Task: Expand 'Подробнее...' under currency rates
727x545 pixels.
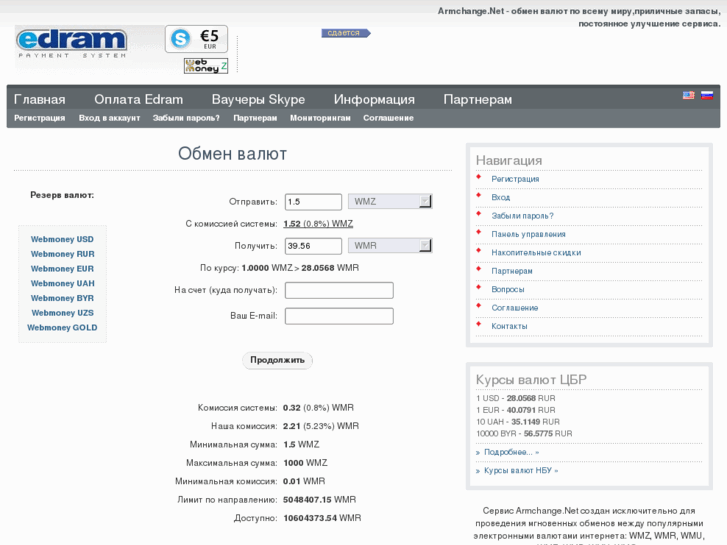Action: click(x=511, y=452)
